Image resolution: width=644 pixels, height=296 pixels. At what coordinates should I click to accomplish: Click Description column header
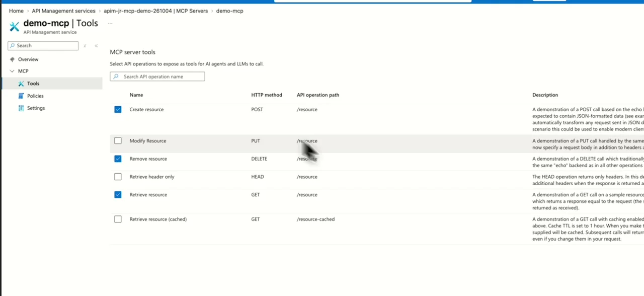click(x=545, y=95)
